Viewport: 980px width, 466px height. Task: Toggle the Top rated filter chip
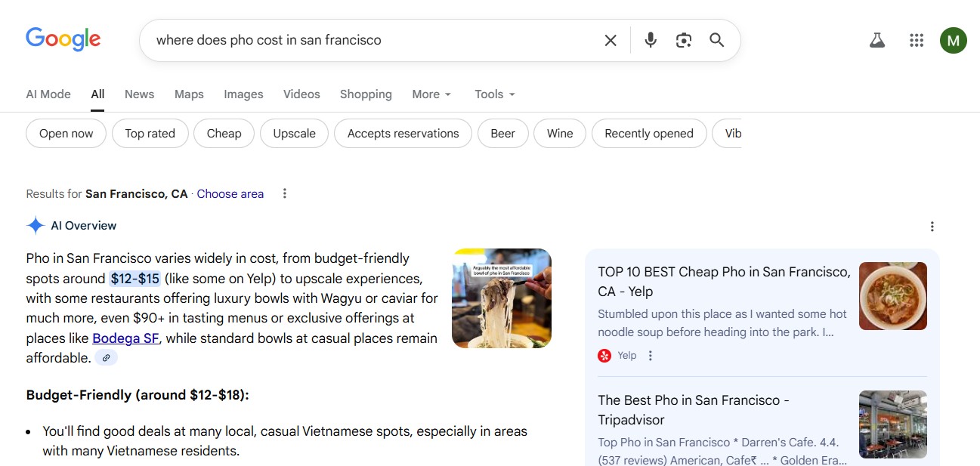pos(150,134)
